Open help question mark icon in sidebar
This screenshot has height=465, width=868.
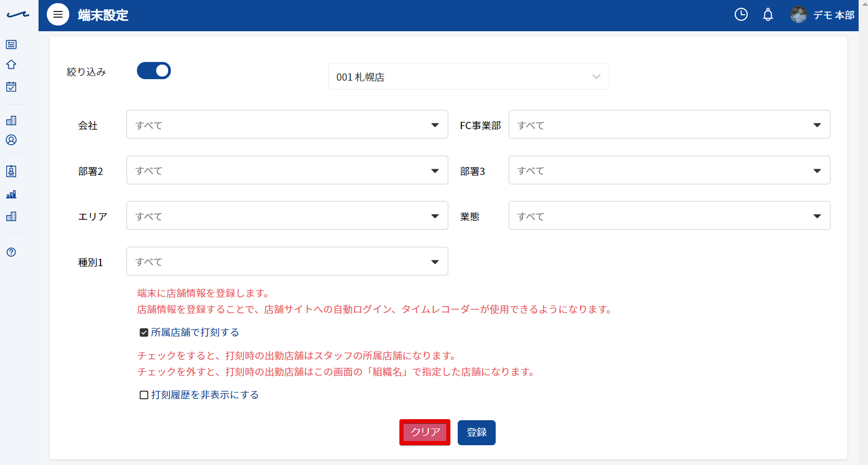11,252
